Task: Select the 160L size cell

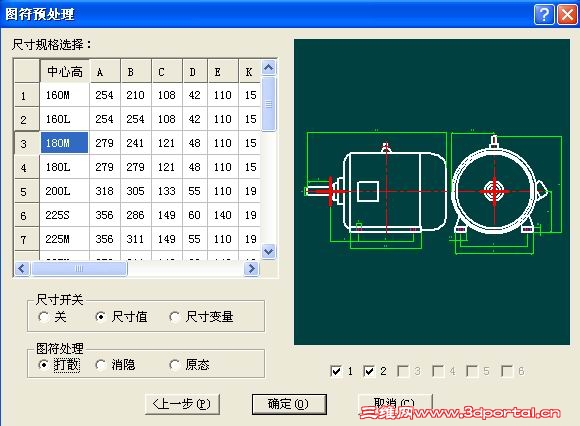Action: [65, 119]
